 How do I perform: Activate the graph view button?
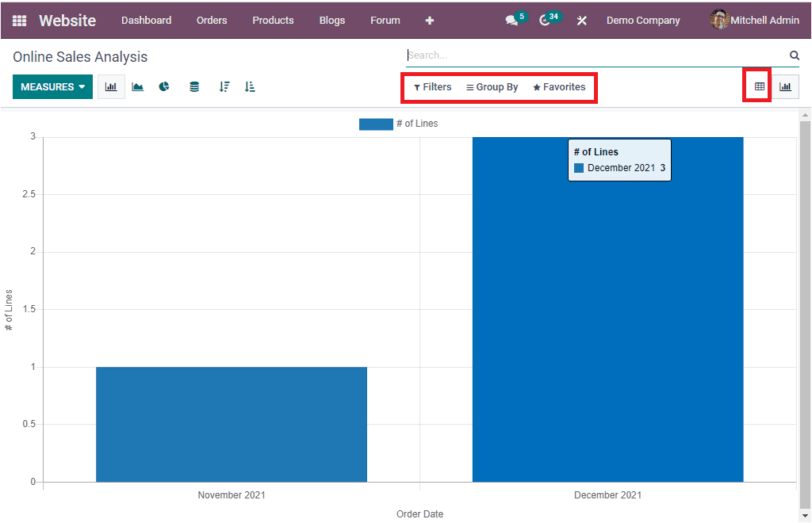(786, 86)
